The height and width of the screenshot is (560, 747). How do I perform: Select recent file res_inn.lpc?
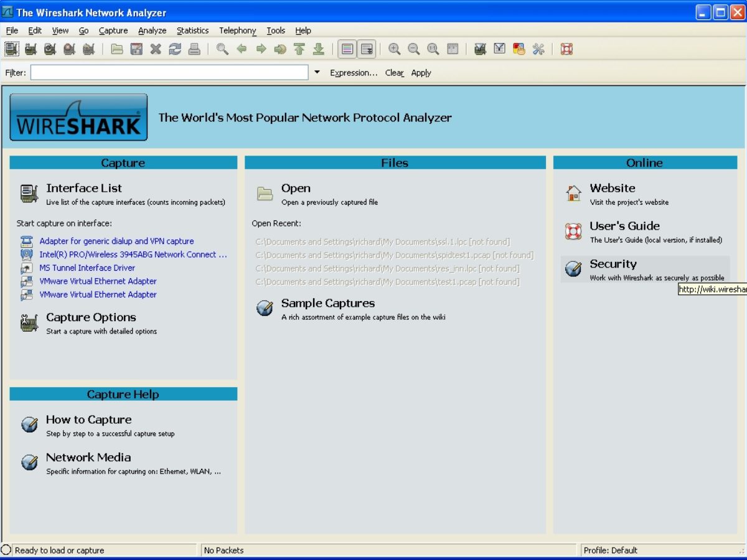[x=387, y=268]
